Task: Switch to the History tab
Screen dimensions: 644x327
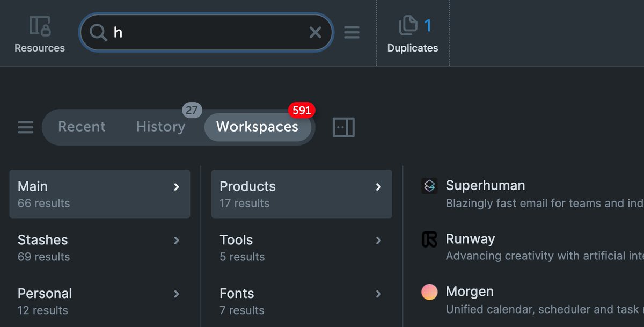Action: tap(160, 127)
